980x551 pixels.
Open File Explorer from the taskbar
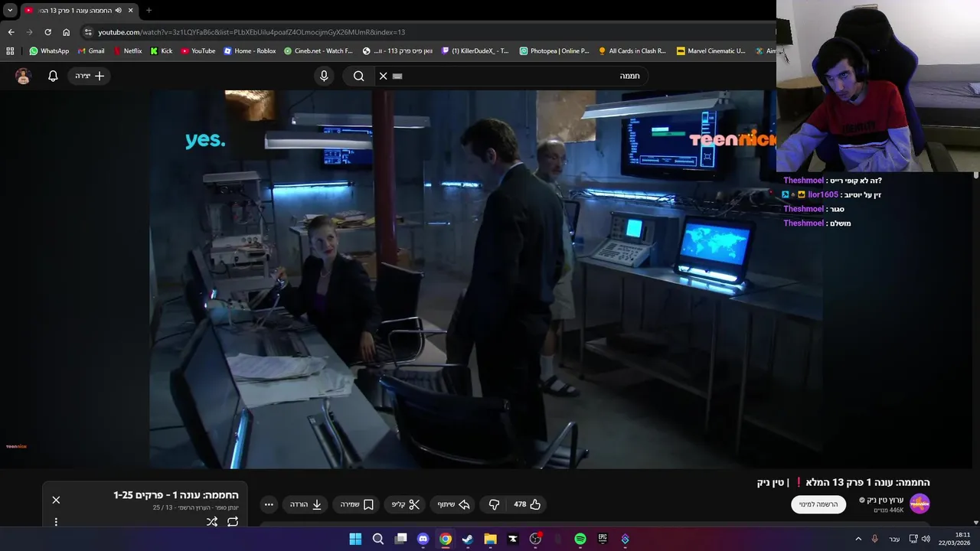[x=490, y=539]
